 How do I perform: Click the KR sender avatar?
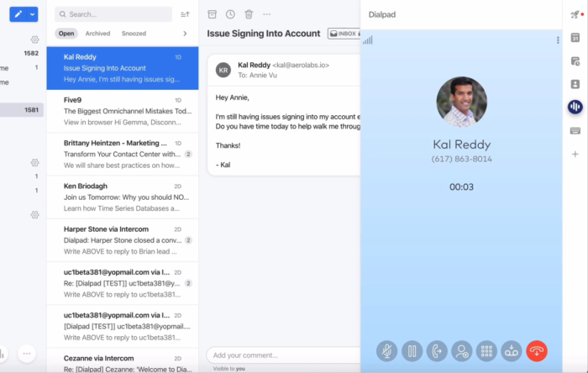[x=223, y=70]
